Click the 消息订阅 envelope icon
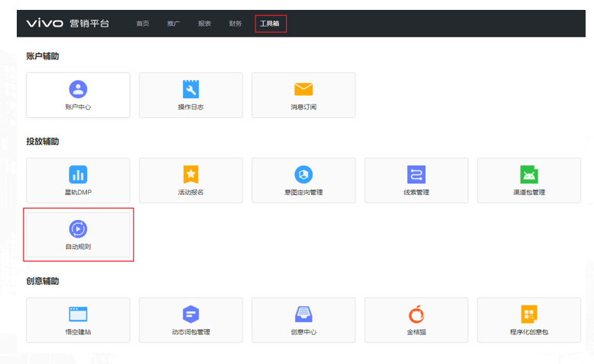 click(x=303, y=89)
